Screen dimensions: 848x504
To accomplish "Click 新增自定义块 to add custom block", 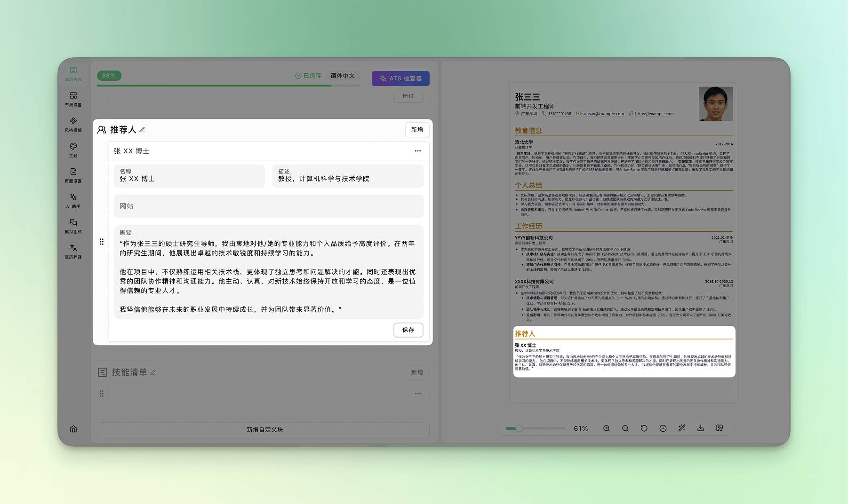I will pyautogui.click(x=264, y=430).
